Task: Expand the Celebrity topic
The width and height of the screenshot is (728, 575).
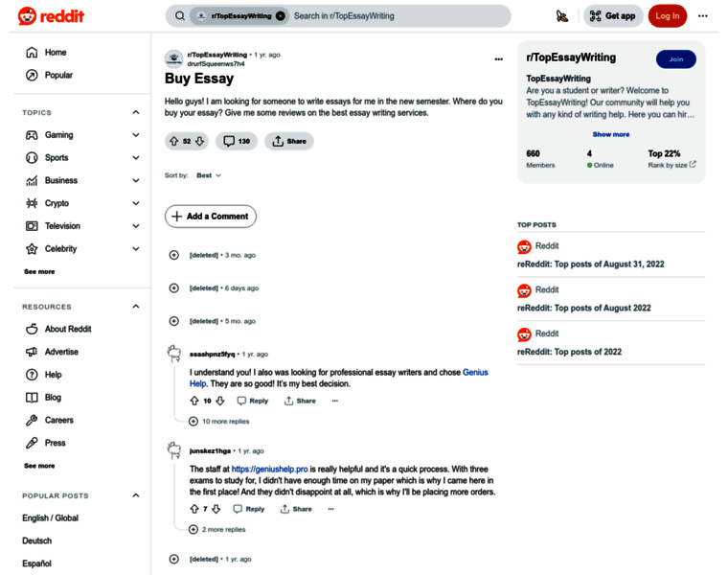Action: point(136,248)
